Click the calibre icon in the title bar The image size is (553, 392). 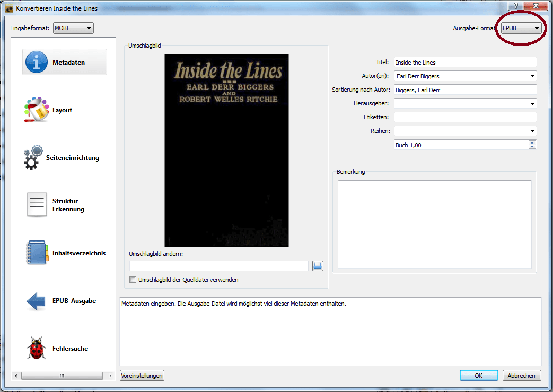[9, 8]
